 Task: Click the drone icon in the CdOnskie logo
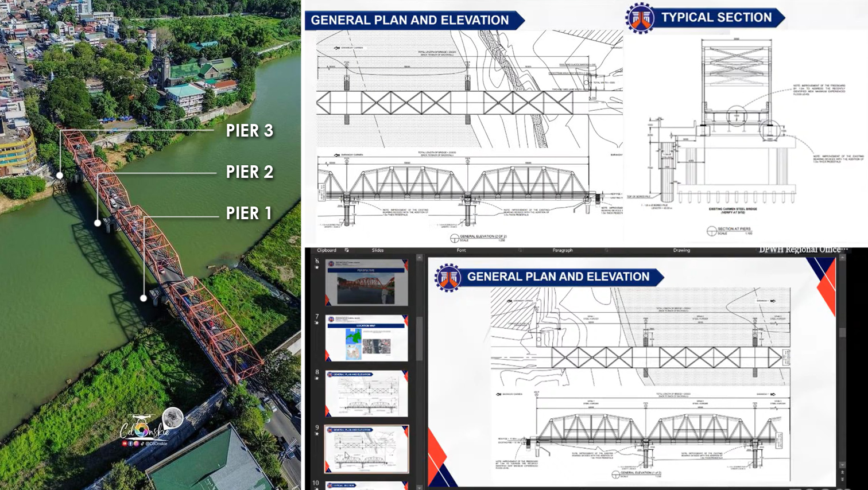(142, 417)
